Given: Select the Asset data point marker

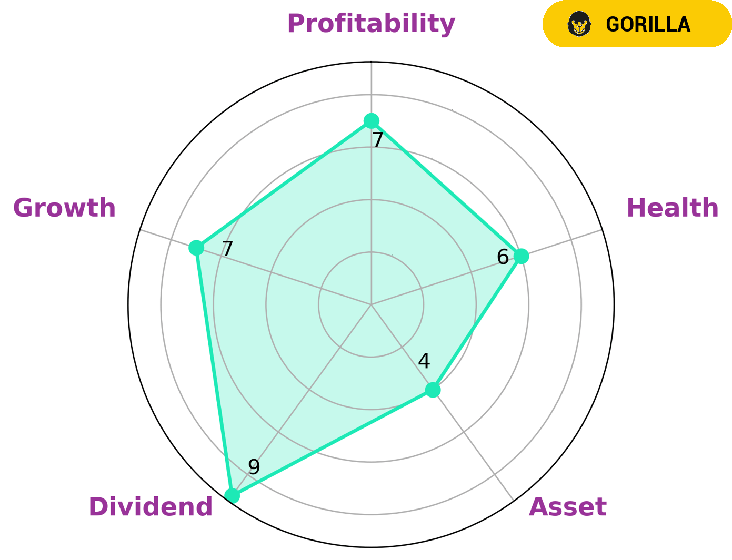Looking at the screenshot, I should tap(433, 390).
